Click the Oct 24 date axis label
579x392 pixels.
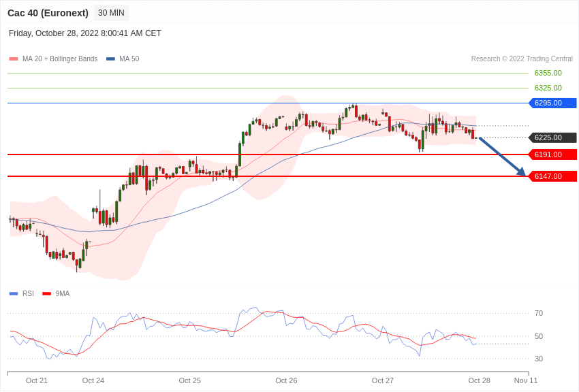point(93,380)
